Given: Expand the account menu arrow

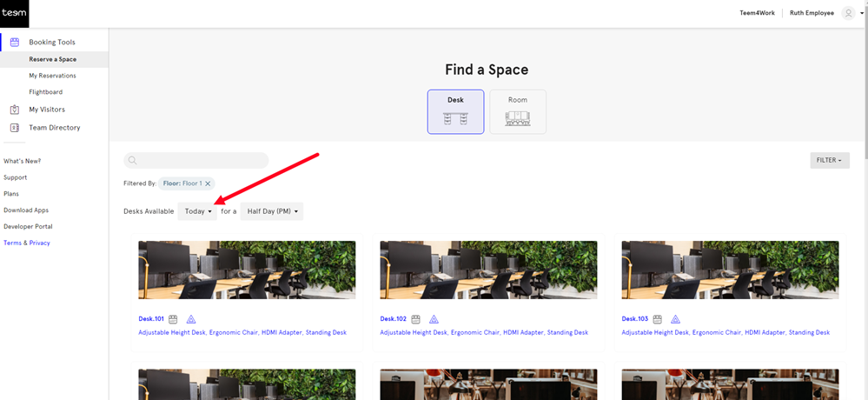Looking at the screenshot, I should click(861, 14).
